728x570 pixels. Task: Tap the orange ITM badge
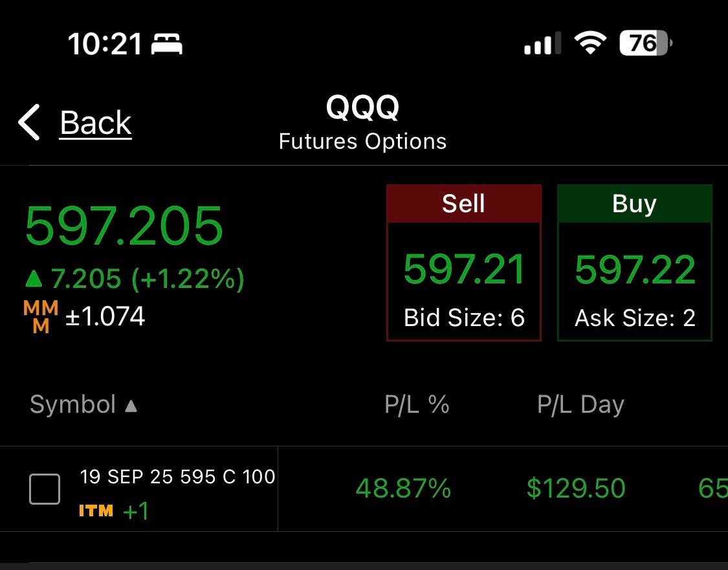pyautogui.click(x=96, y=511)
